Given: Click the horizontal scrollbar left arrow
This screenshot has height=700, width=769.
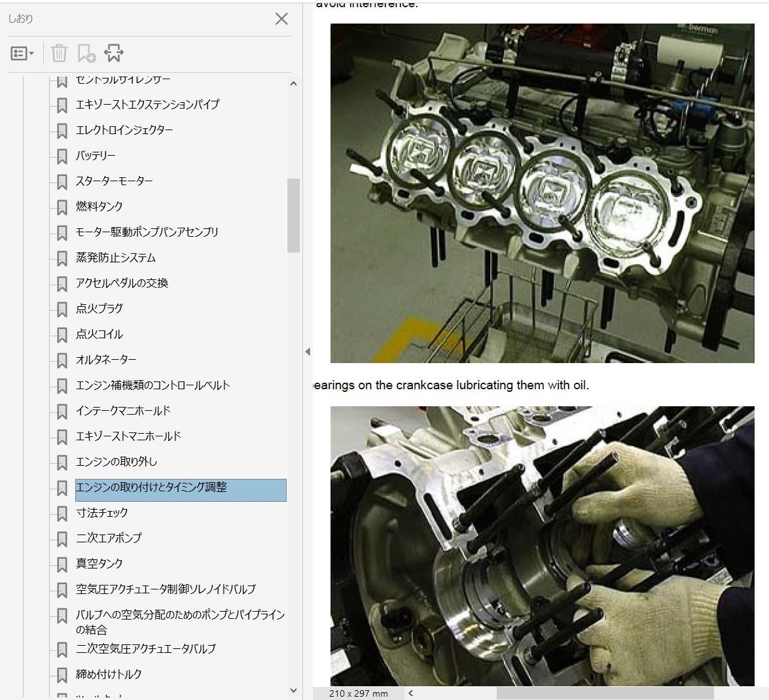Looking at the screenshot, I should (x=410, y=693).
